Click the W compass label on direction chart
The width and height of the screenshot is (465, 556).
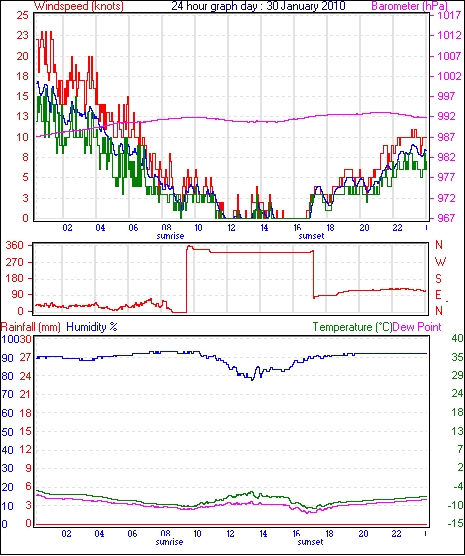[x=440, y=262]
